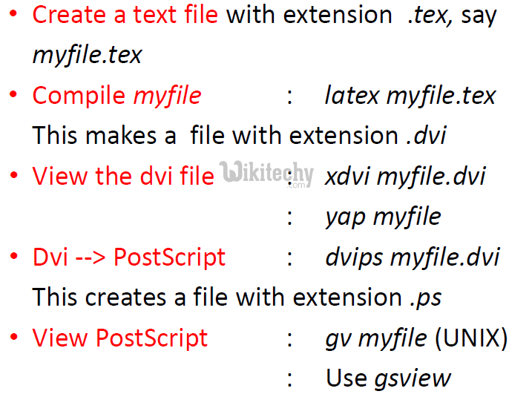Select the "gv myfile" command
The height and width of the screenshot is (394, 532).
[x=375, y=338]
